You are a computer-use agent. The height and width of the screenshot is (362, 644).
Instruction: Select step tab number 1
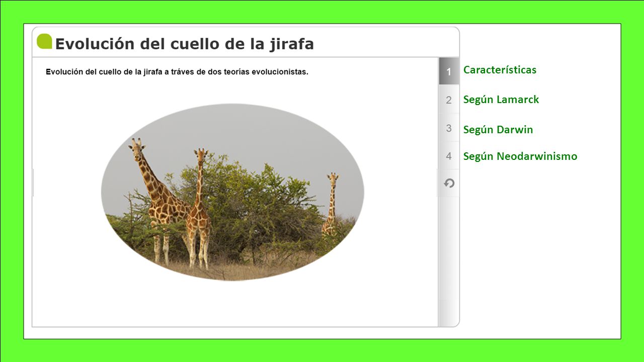coord(449,71)
